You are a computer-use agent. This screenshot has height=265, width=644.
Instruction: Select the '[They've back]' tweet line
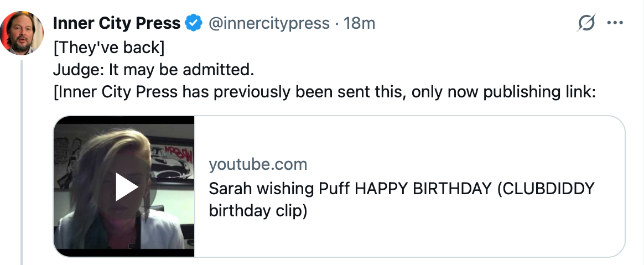pos(108,48)
